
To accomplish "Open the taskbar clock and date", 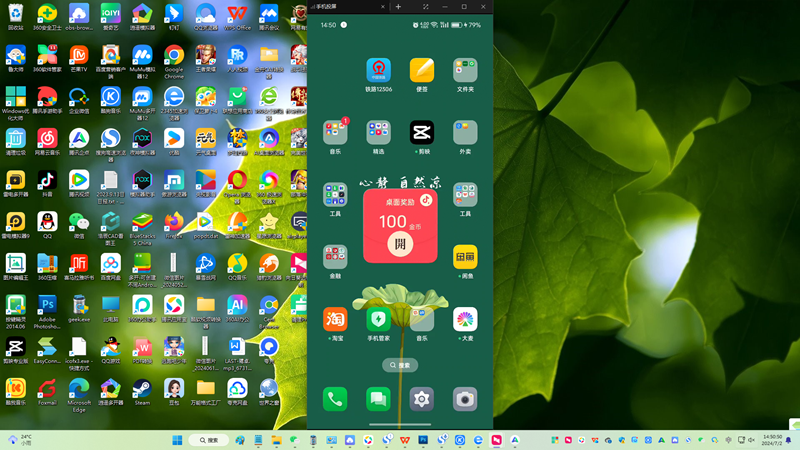I will [x=772, y=440].
